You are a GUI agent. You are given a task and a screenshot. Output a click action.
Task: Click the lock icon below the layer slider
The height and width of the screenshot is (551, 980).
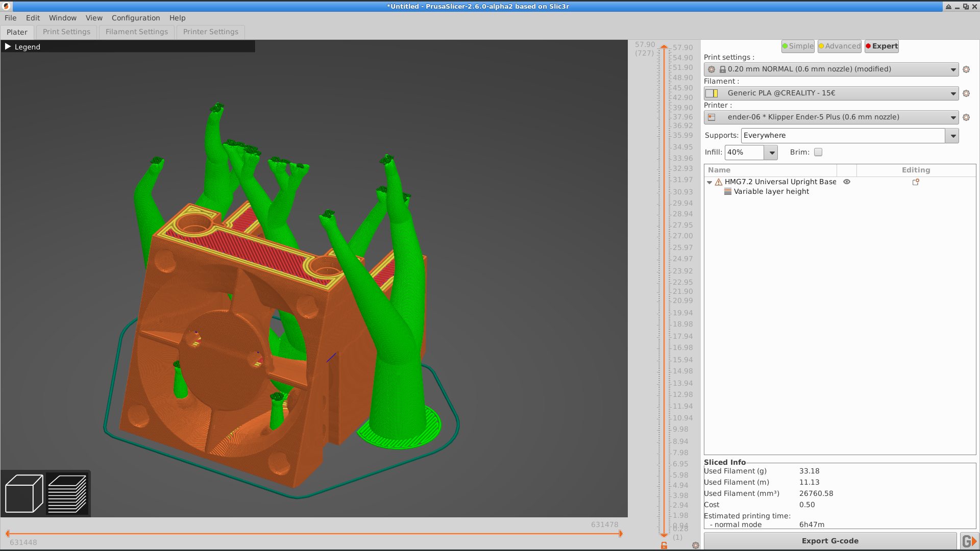(664, 545)
